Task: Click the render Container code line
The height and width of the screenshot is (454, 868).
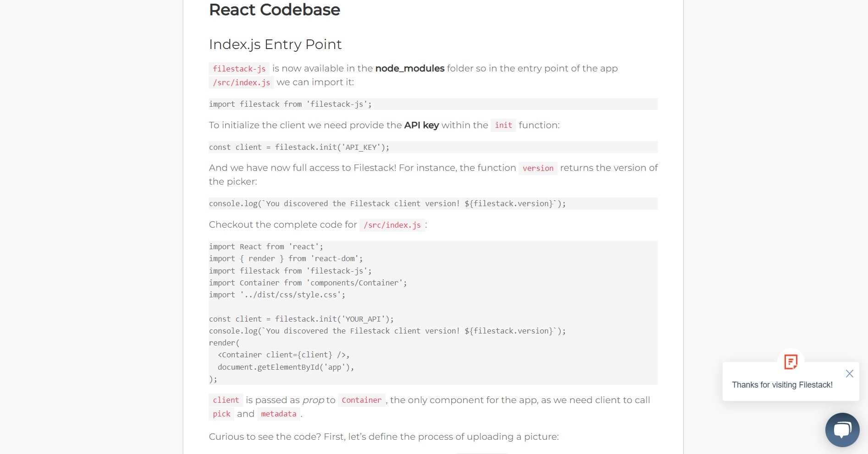Action: click(283, 355)
